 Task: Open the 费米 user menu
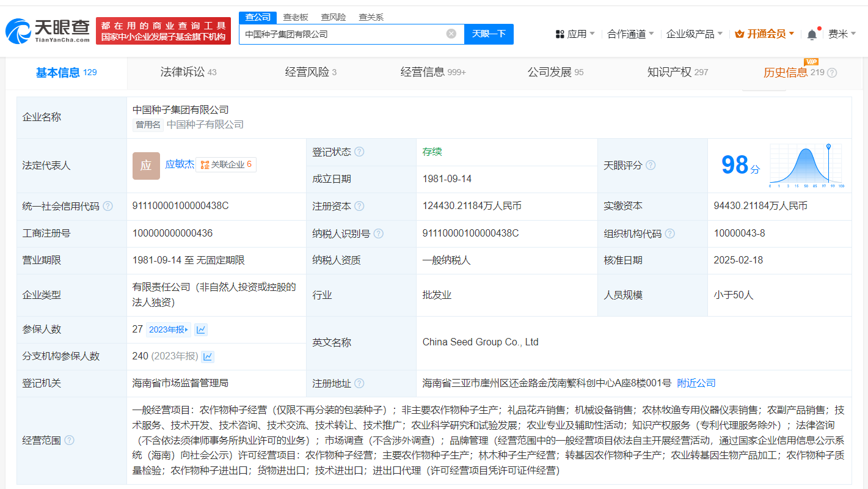[x=842, y=34]
